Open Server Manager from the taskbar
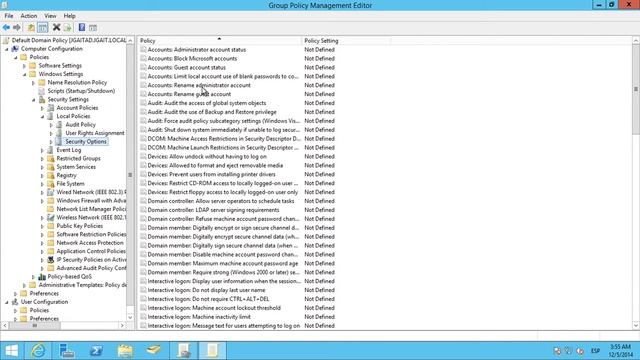The image size is (640, 360). coord(67,351)
